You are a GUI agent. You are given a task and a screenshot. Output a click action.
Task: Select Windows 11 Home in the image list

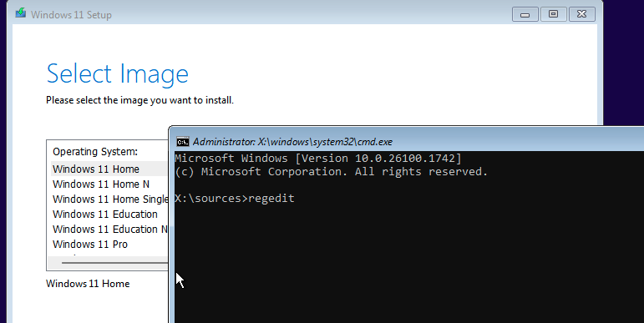click(x=109, y=169)
